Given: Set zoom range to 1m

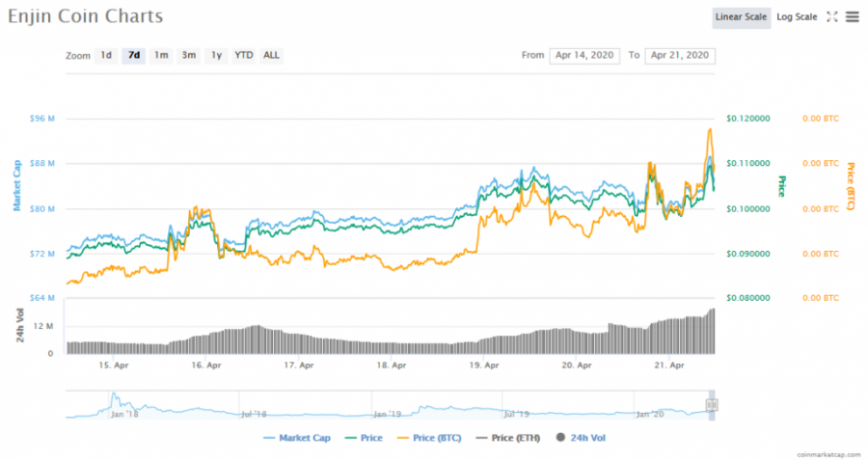Looking at the screenshot, I should coord(161,55).
